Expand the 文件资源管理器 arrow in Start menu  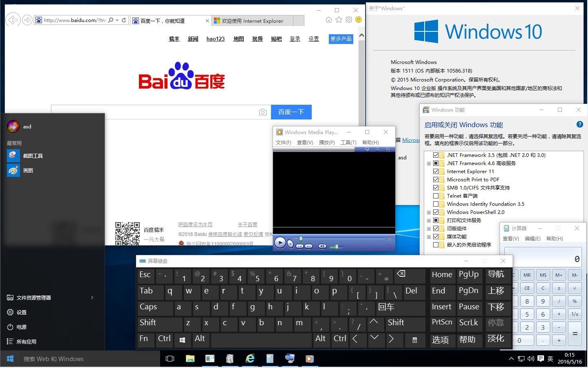coord(92,297)
